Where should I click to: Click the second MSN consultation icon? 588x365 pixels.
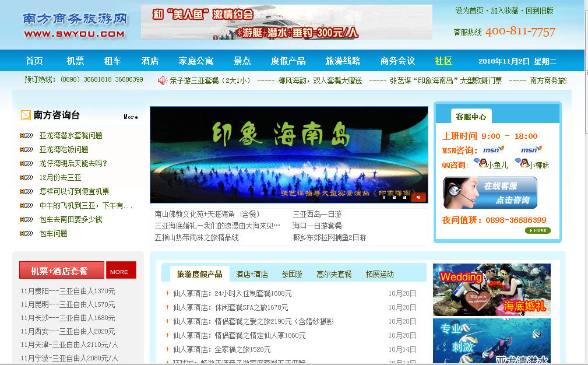point(531,150)
